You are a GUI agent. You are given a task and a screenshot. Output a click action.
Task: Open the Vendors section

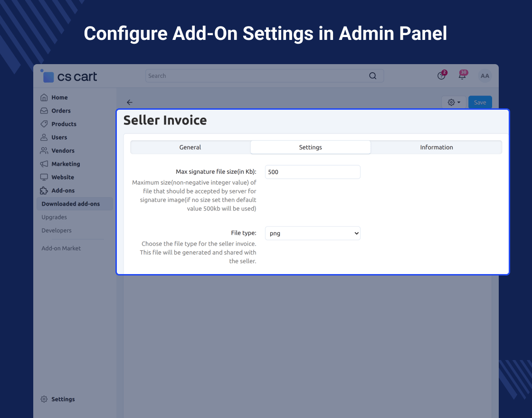coord(63,151)
